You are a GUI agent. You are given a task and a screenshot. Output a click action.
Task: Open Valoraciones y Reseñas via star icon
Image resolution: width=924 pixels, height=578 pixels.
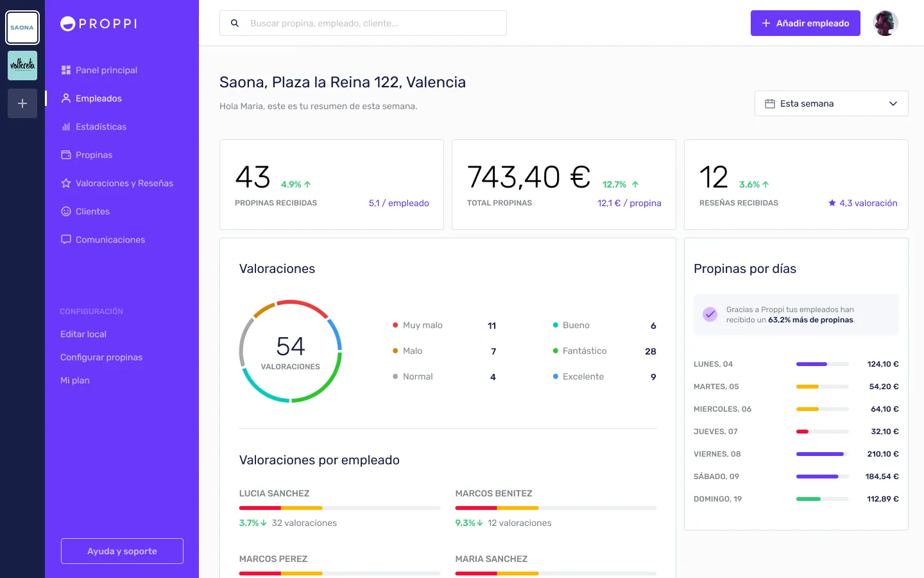[66, 183]
